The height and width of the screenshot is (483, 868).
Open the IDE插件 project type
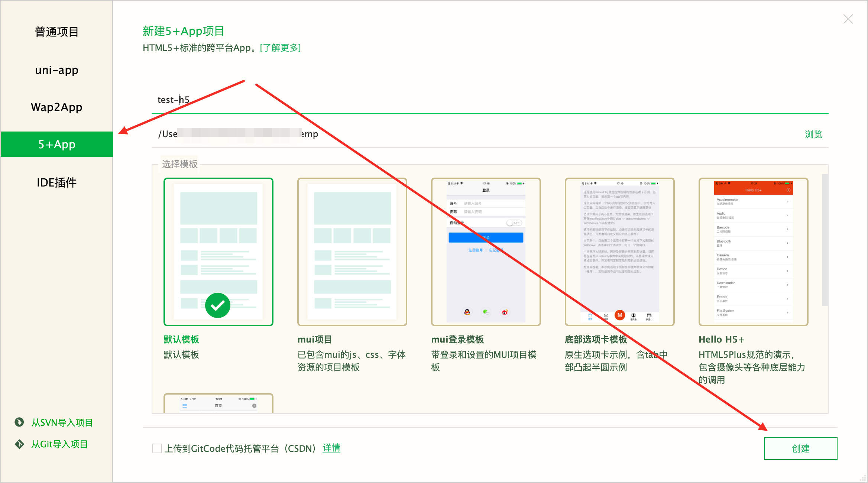click(x=56, y=182)
